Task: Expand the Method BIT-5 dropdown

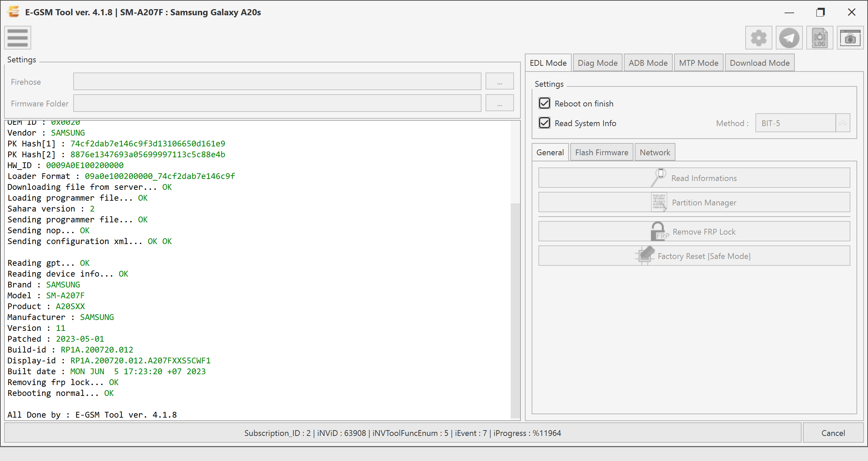Action: pos(843,123)
